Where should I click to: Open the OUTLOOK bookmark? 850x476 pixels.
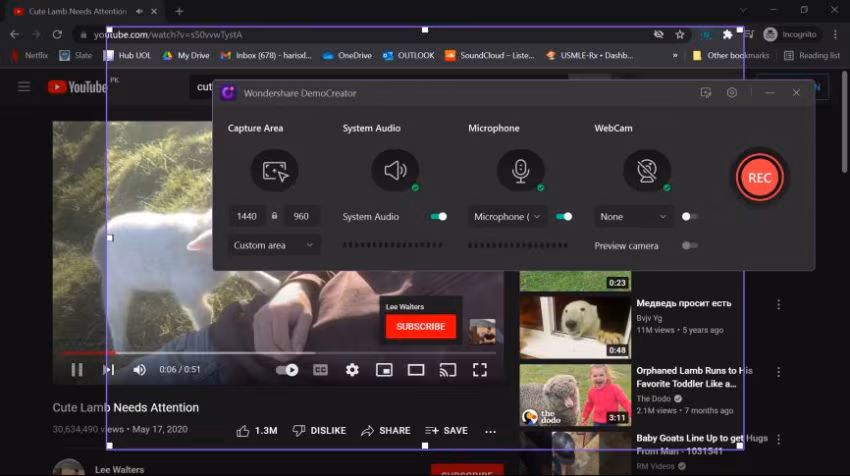click(x=409, y=55)
